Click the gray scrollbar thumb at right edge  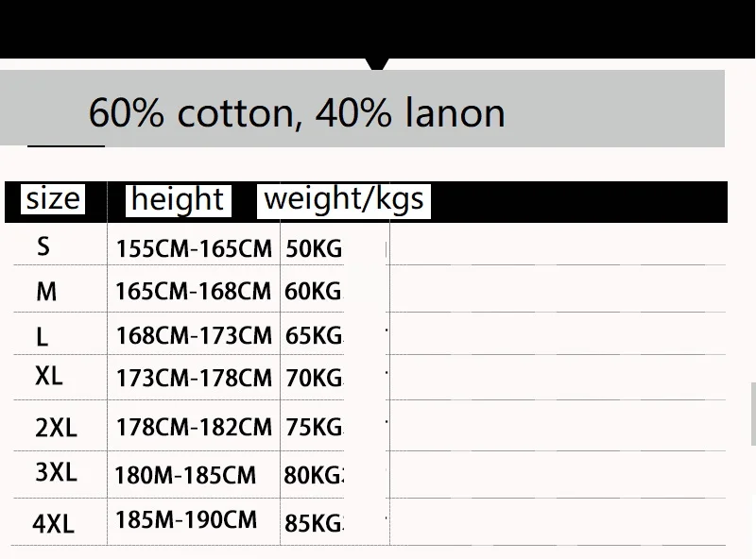click(753, 414)
